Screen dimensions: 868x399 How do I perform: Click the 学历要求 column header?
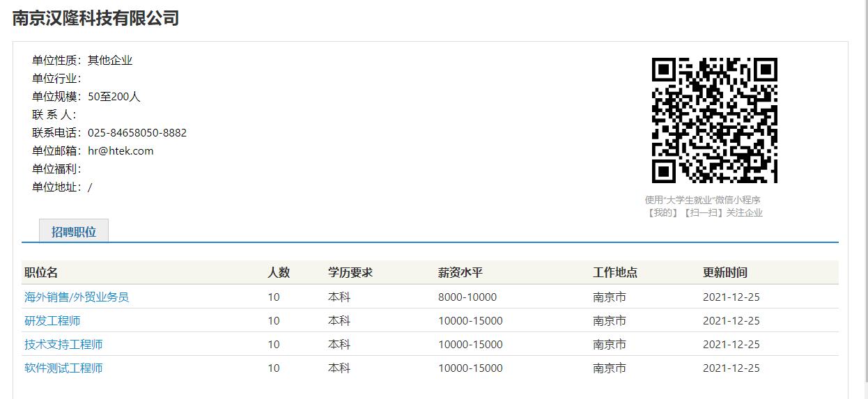[x=350, y=272]
